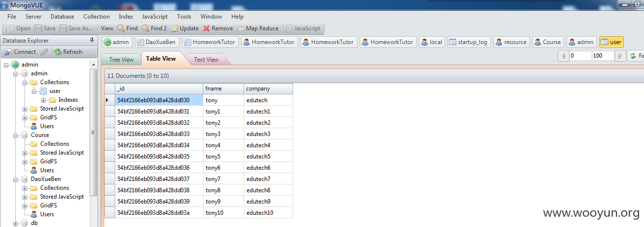Click the View toolbar button

point(107,28)
